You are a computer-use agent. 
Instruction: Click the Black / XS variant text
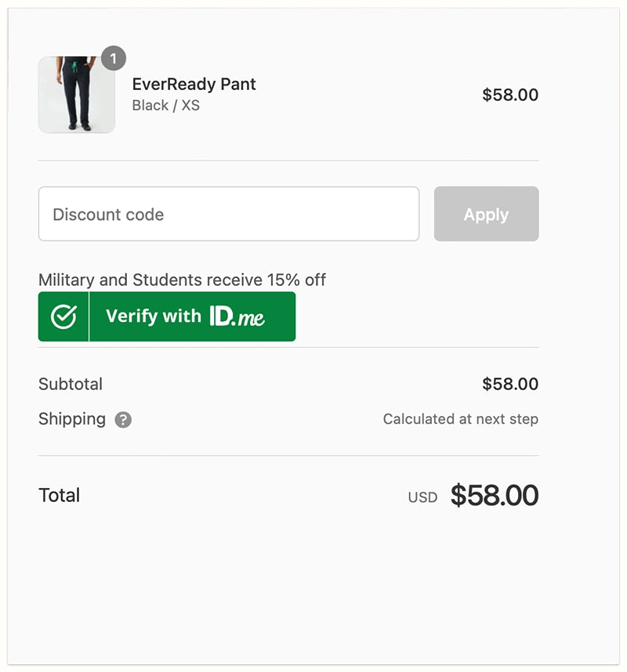165,105
